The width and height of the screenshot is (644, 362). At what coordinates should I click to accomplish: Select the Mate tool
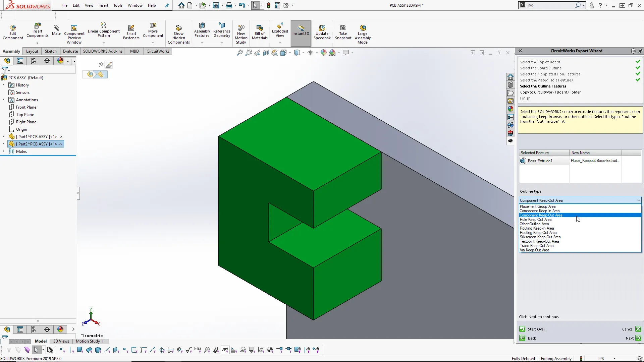(56, 30)
